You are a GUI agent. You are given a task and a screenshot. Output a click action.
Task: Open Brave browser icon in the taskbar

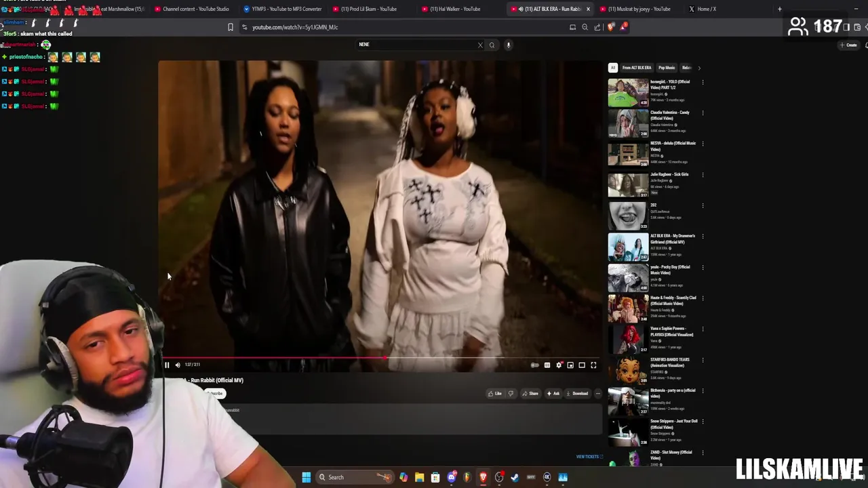483,477
